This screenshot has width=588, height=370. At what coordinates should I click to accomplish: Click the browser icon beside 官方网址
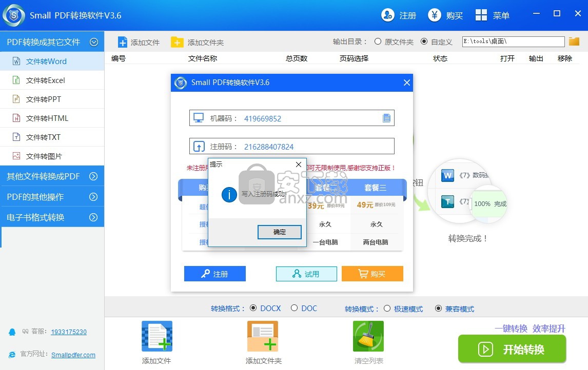12,354
